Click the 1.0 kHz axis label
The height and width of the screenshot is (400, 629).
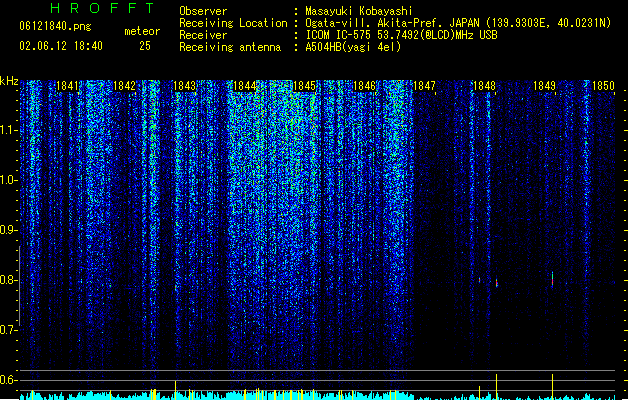8,180
